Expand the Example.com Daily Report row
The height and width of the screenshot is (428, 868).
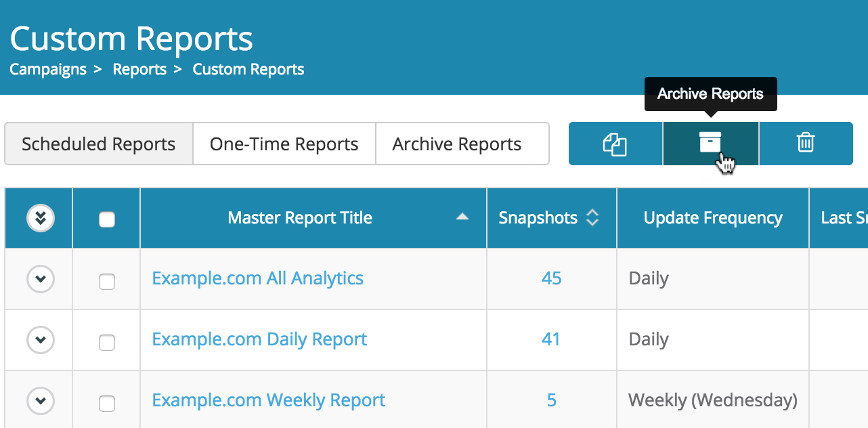click(x=39, y=340)
